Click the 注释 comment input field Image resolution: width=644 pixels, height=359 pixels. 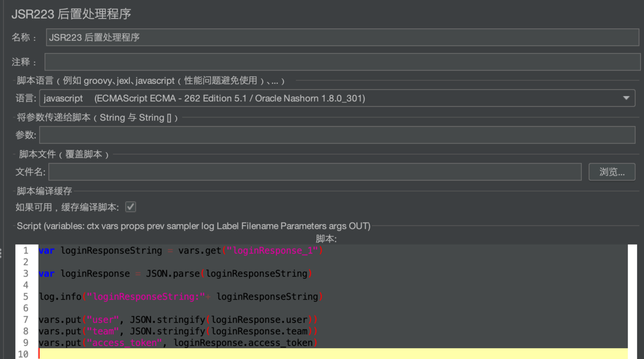tap(342, 62)
